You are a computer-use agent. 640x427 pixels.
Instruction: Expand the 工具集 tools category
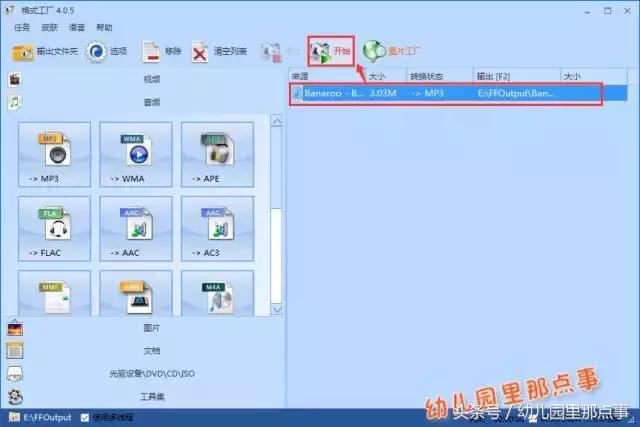click(x=152, y=396)
